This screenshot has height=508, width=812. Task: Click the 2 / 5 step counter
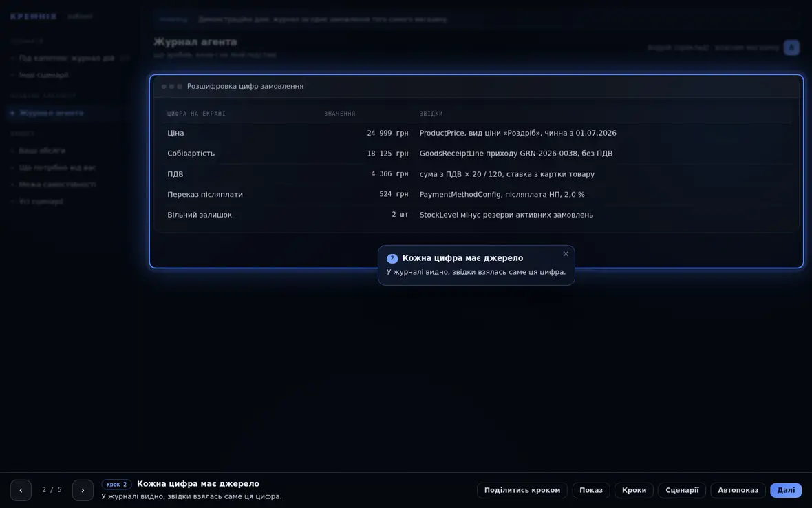pos(52,490)
